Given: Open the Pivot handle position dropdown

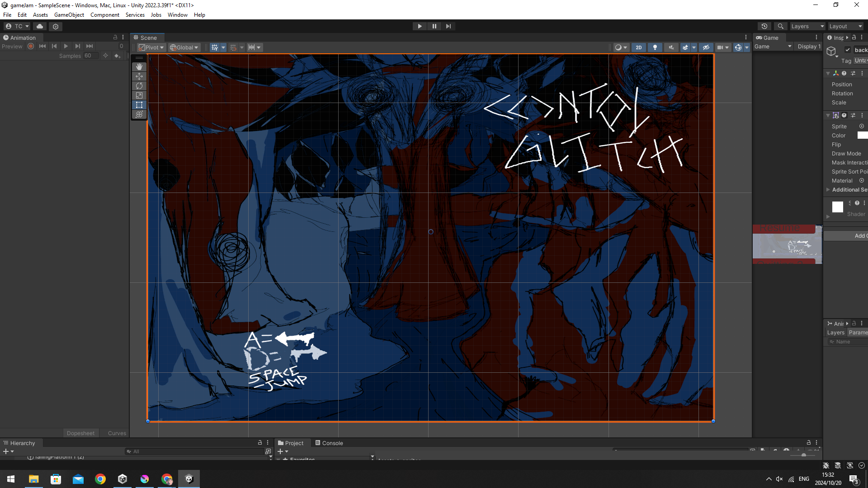Looking at the screenshot, I should pos(151,47).
